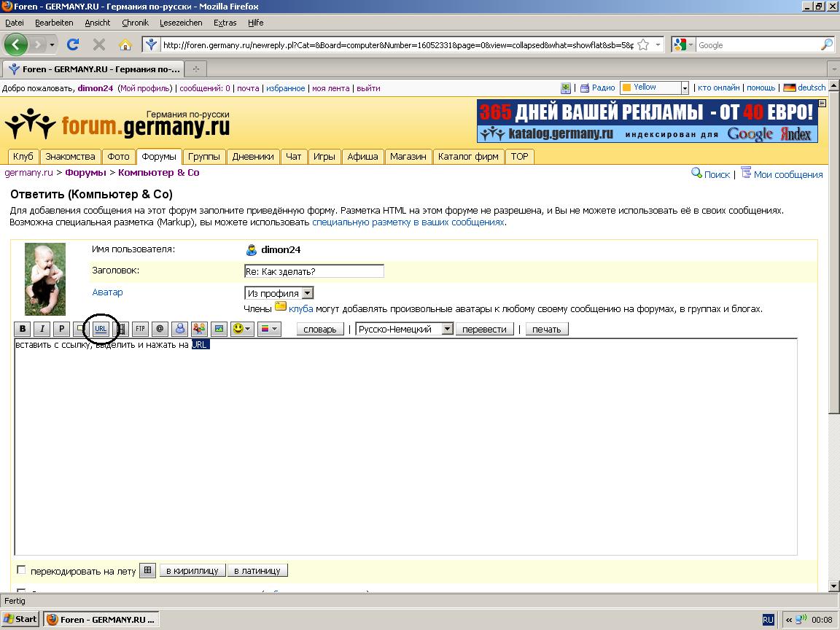840x630 pixels.
Task: Click the Forward navigation arrow
Action: point(37,44)
